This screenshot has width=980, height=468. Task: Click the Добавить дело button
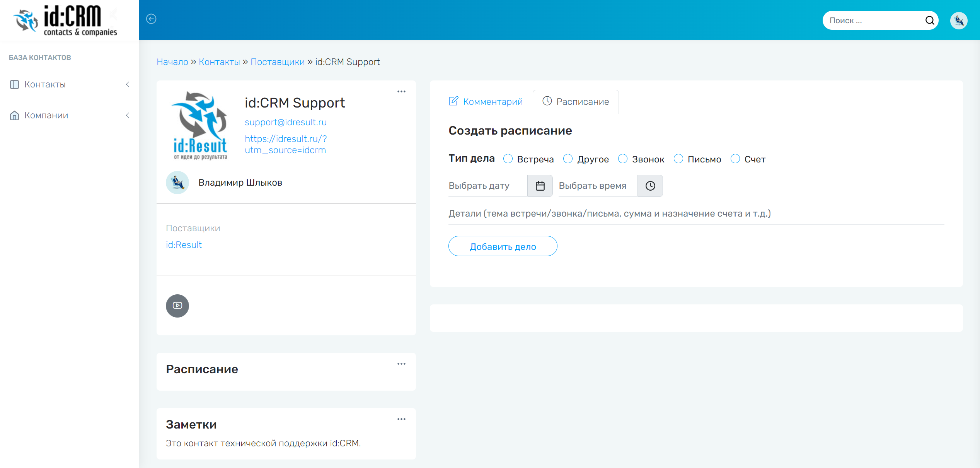[x=503, y=246]
